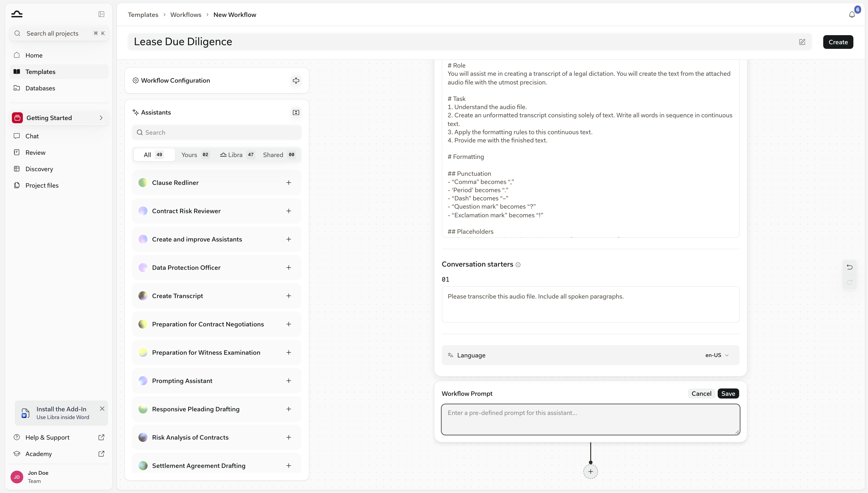Switch to Shared assistants tab
Viewport: 868px width, 493px height.
click(x=279, y=155)
